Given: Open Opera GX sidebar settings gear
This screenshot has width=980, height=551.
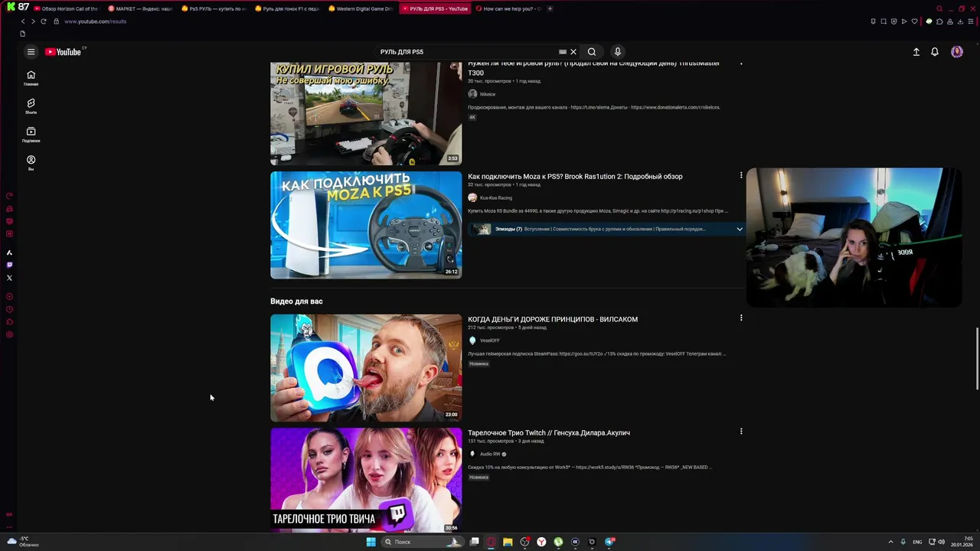Looking at the screenshot, I should coord(9,334).
